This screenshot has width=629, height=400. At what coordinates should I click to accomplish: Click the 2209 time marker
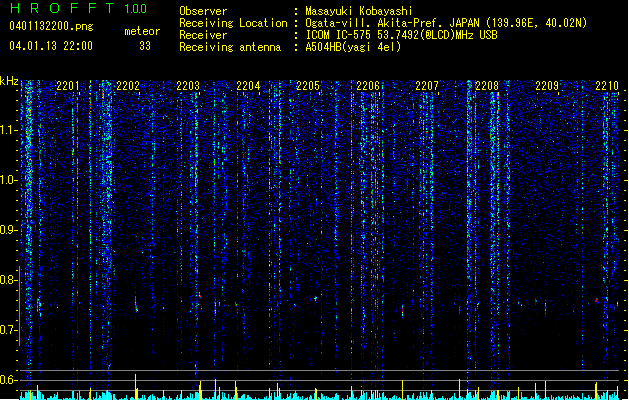[x=547, y=85]
